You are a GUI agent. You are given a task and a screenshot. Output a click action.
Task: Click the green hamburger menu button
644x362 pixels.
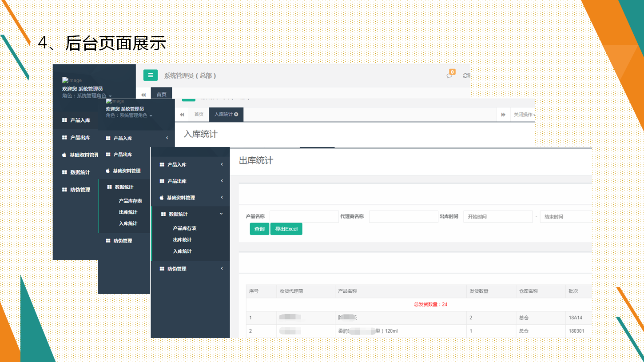point(151,76)
